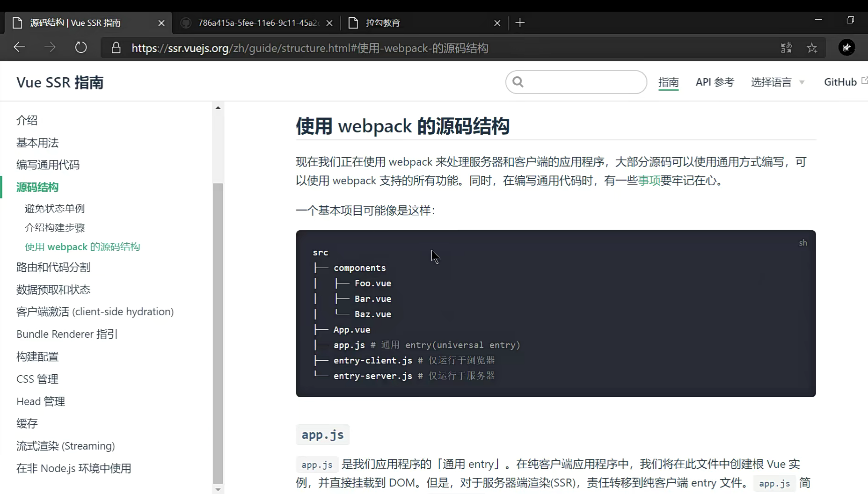Close the 拉勾教育 tab

pos(497,23)
